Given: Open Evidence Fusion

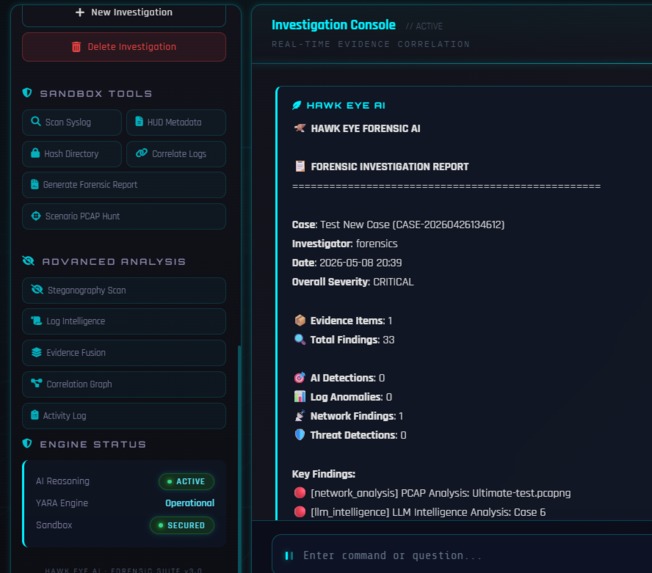Looking at the screenshot, I should point(124,353).
